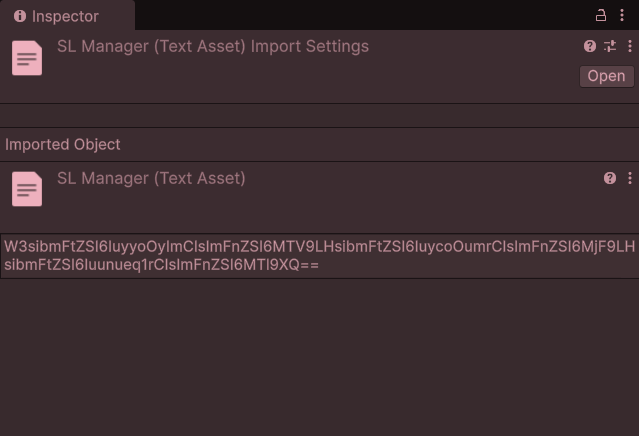Viewport: 639px width, 436px height.
Task: Click the text line ending with XQ==
Action: (x=161, y=265)
